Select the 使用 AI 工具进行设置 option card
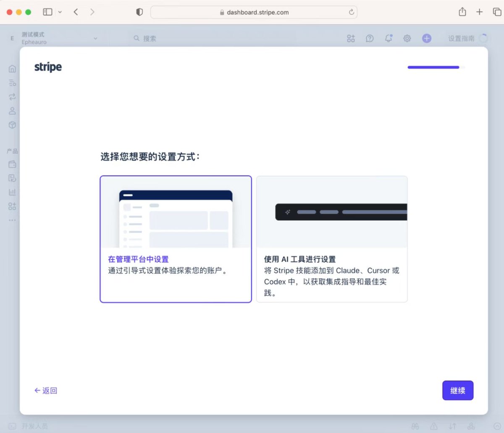The width and height of the screenshot is (504, 433). click(x=332, y=239)
